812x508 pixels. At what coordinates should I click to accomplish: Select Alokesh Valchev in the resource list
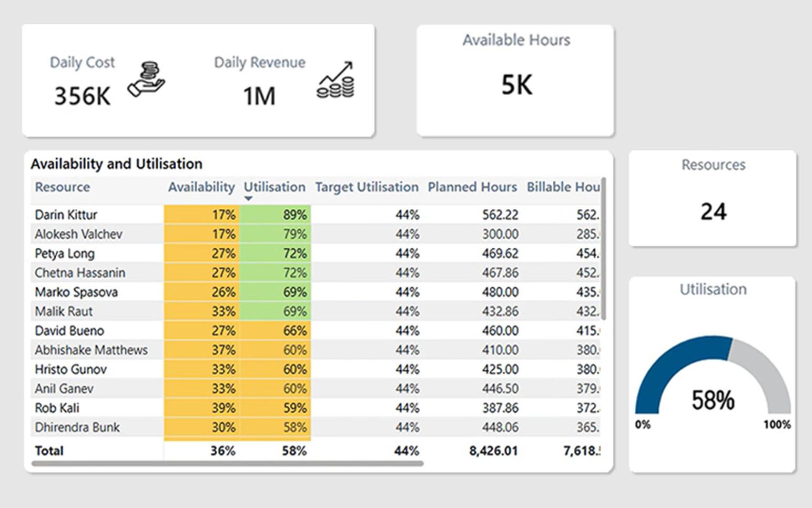point(78,234)
